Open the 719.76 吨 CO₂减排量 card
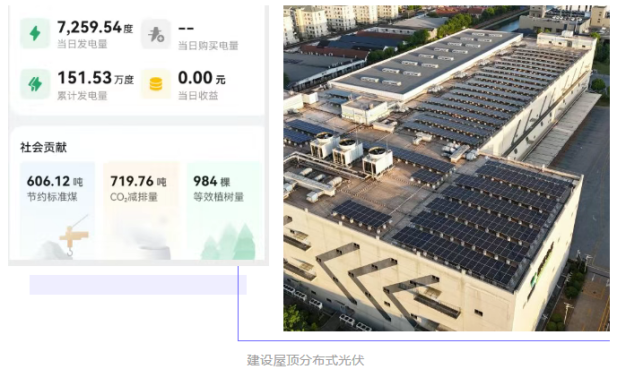The image size is (617, 369). pos(141,210)
